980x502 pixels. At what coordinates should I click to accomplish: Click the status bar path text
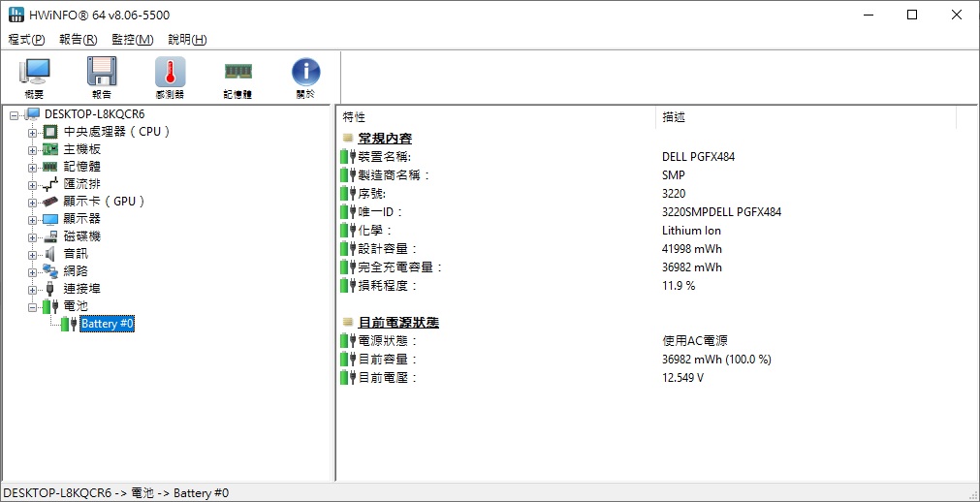click(x=116, y=492)
